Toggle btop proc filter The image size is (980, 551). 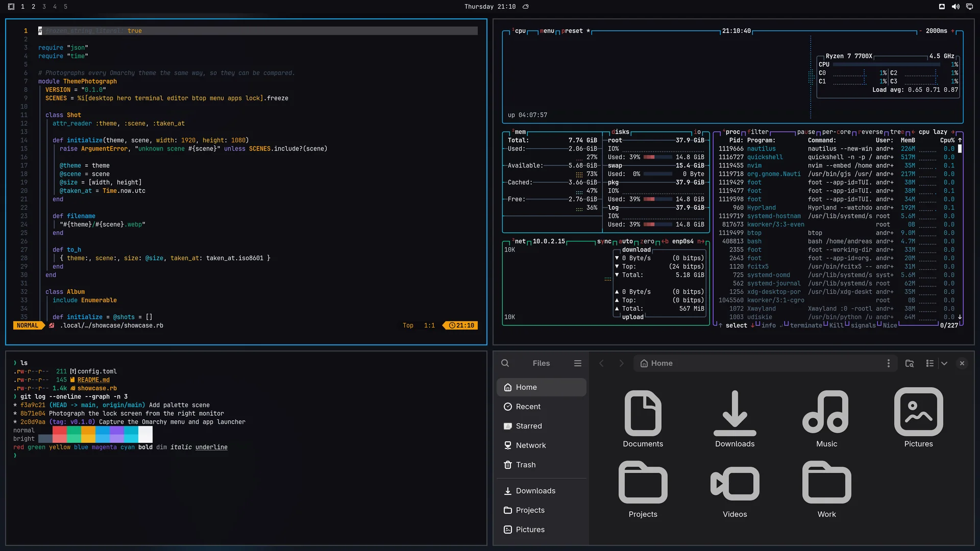757,132
